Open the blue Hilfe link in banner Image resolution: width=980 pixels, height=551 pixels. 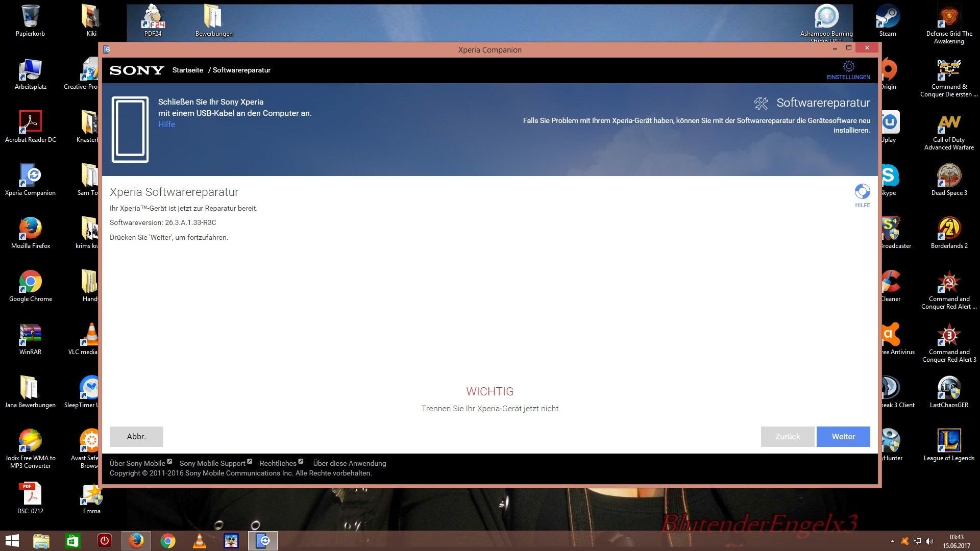pos(166,124)
